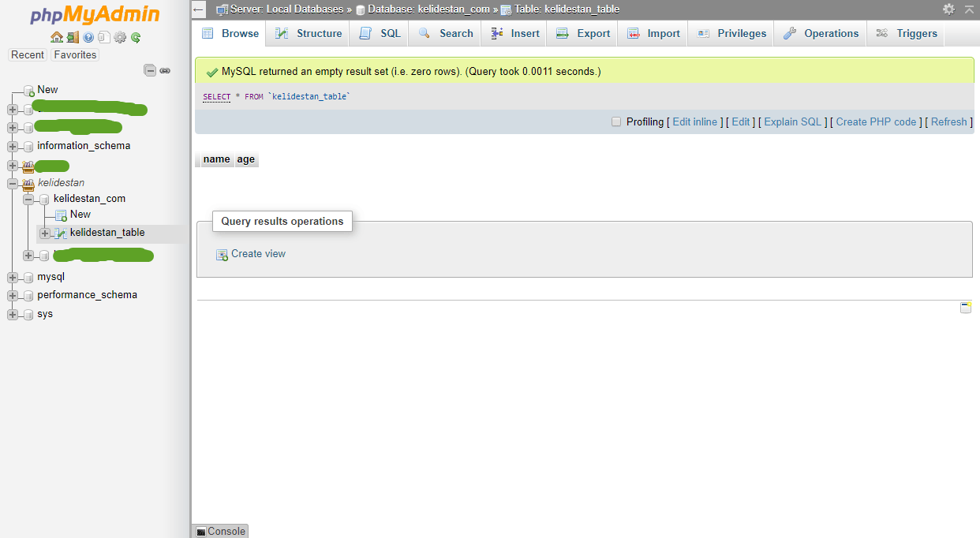Expand the sys database node
The height and width of the screenshot is (538, 980).
(13, 314)
